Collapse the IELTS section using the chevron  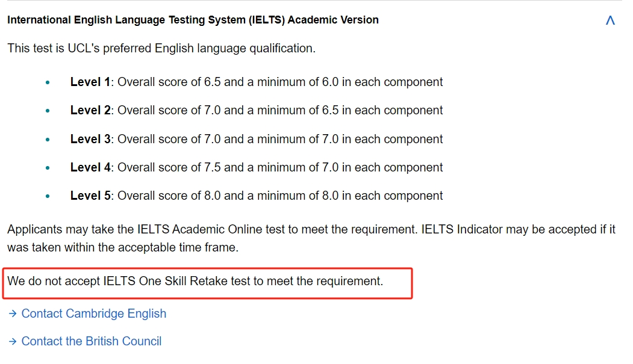610,20
